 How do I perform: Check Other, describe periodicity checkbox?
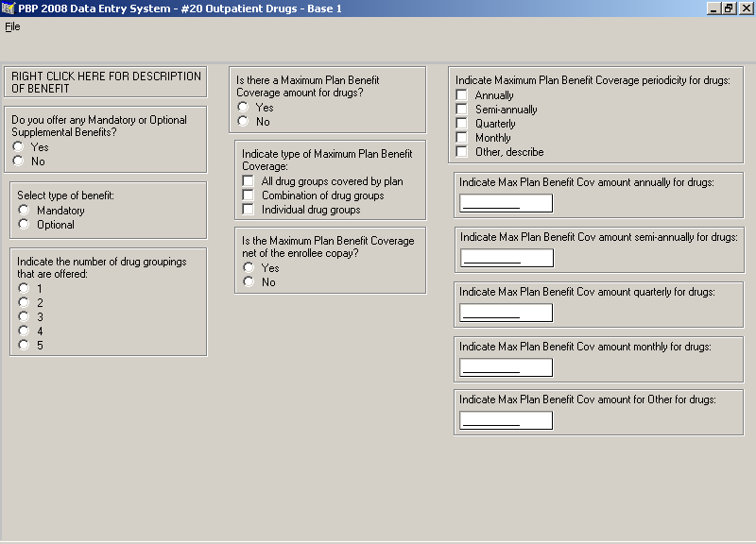click(462, 152)
